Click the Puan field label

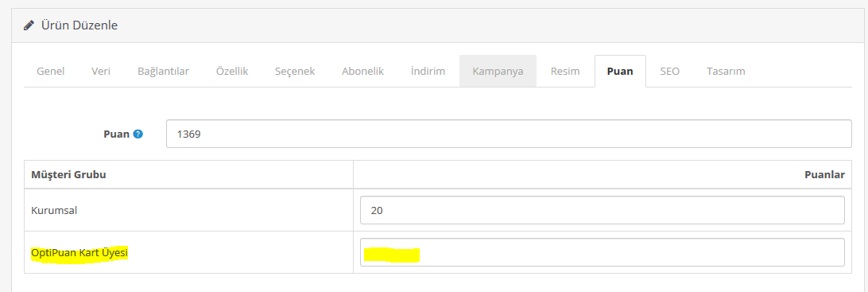[x=116, y=134]
